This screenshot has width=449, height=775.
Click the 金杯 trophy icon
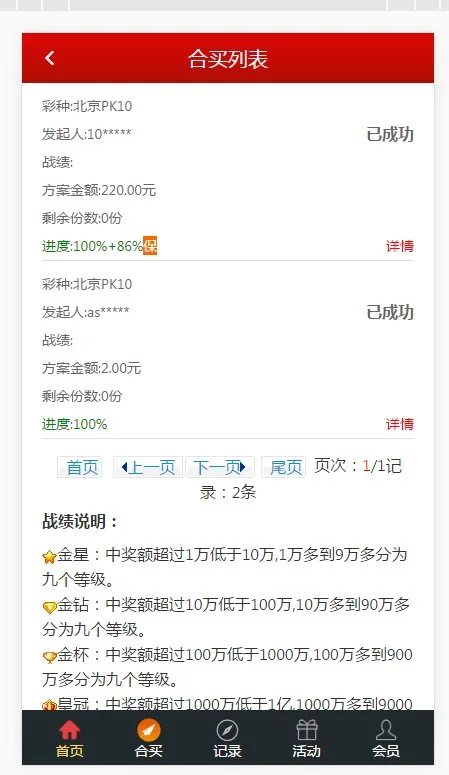pyautogui.click(x=49, y=657)
